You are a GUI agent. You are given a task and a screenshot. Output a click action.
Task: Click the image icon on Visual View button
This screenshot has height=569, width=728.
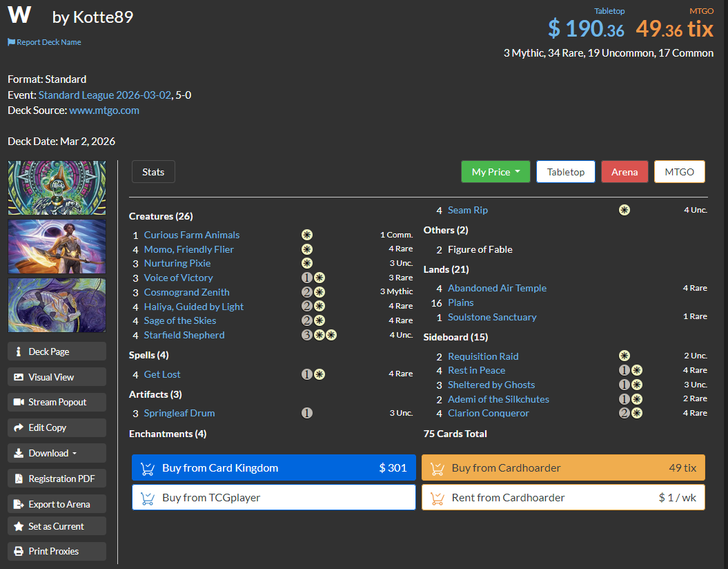(x=19, y=377)
